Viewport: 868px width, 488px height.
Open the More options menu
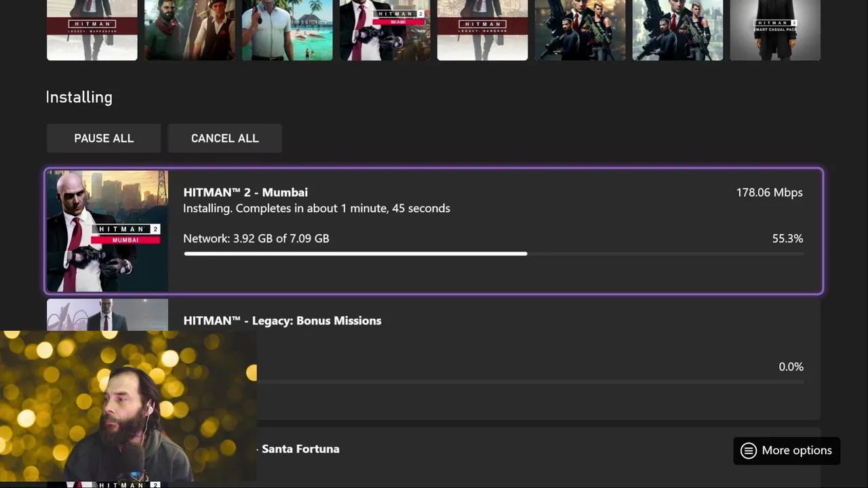click(x=787, y=451)
